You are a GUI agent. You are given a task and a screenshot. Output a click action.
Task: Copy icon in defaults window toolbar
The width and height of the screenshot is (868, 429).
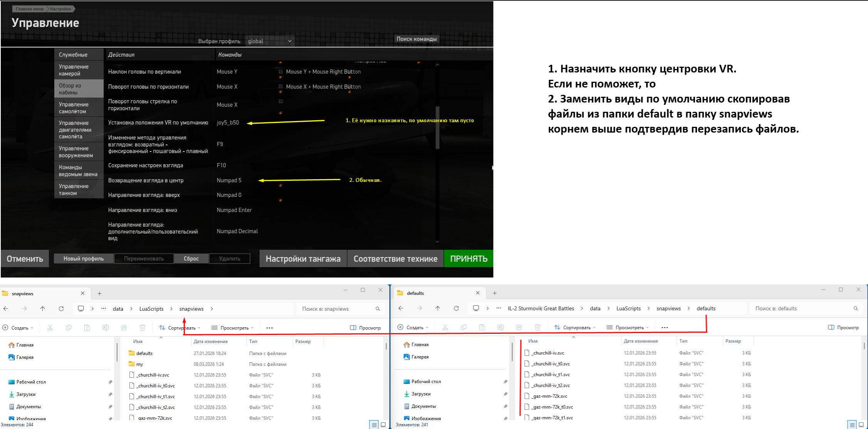pos(463,327)
